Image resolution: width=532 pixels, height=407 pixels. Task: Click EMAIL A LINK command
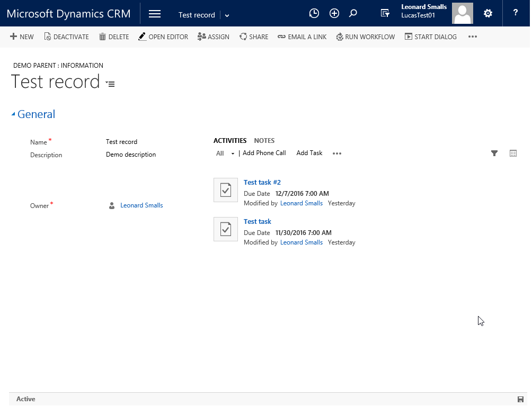point(302,37)
